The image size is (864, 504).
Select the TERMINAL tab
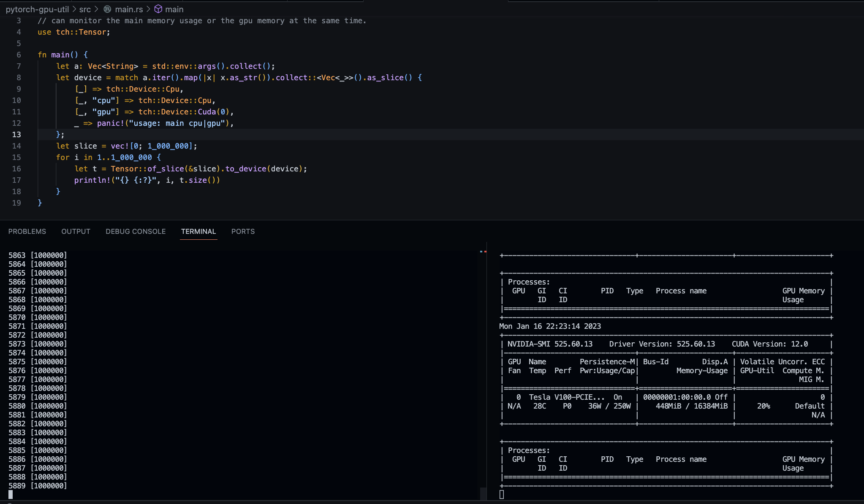(x=198, y=231)
